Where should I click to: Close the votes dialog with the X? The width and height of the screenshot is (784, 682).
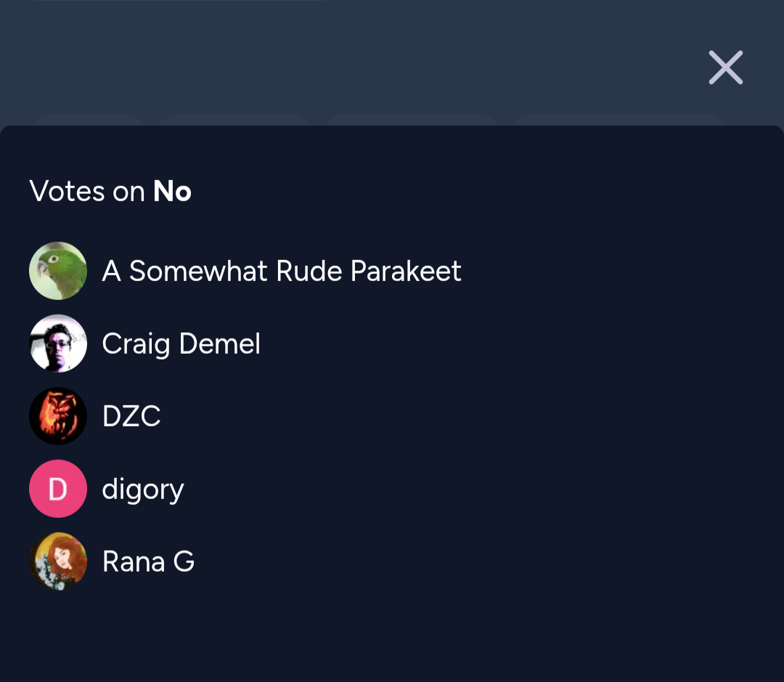(725, 68)
